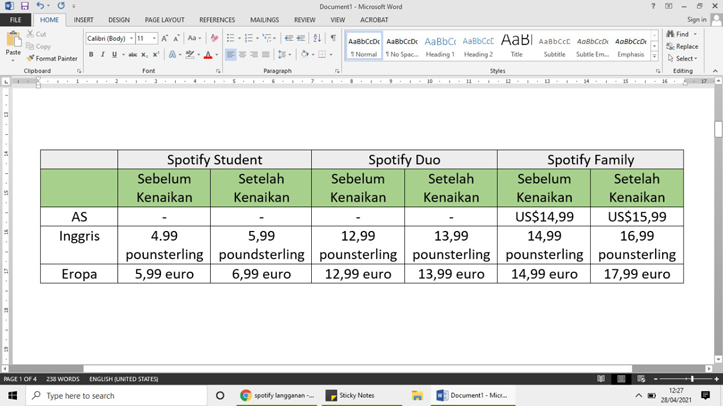
Task: Click Cut in Clipboard group
Action: (x=36, y=34)
